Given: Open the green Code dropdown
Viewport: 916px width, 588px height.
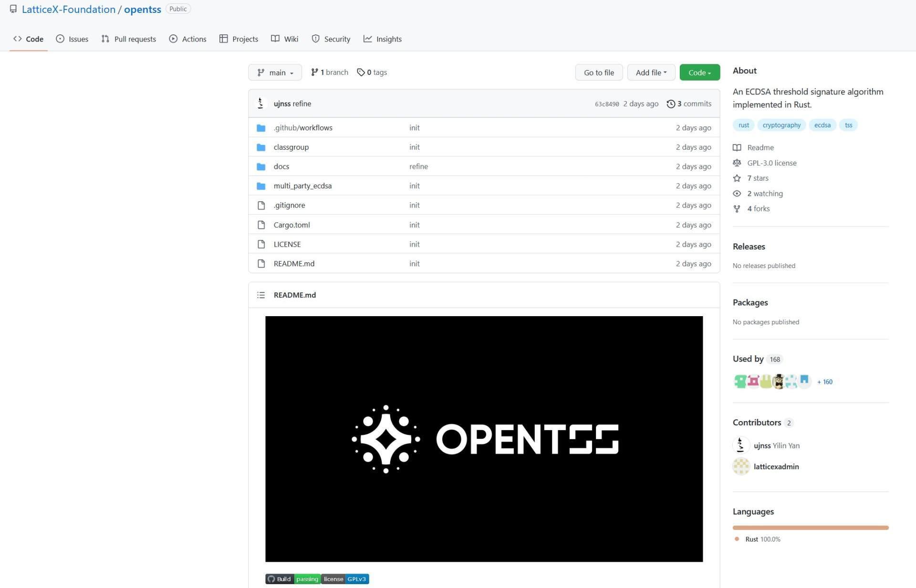Looking at the screenshot, I should coord(699,72).
